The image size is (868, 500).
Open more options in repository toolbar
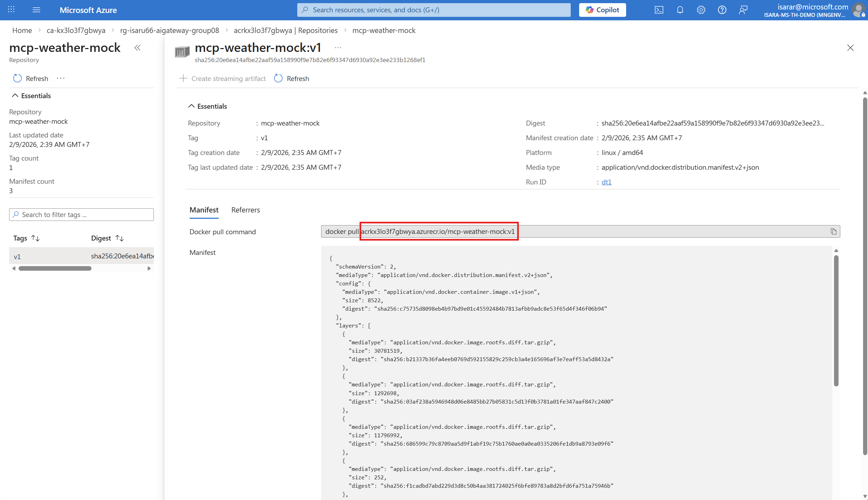pos(61,78)
